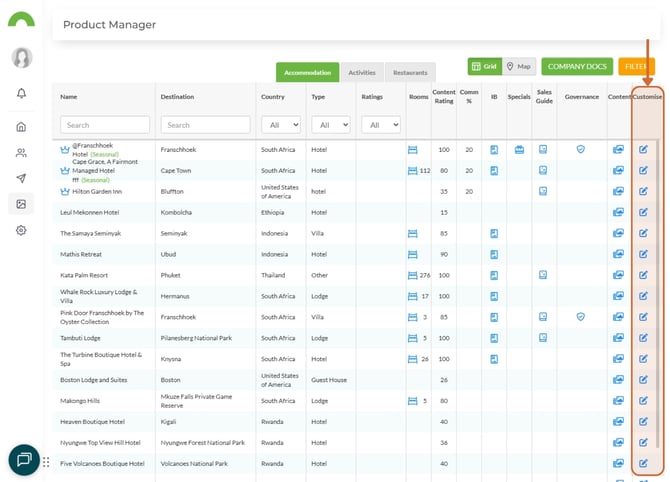Viewport: 670px width, 482px height.
Task: Open the Country filter dropdown
Action: tap(281, 125)
